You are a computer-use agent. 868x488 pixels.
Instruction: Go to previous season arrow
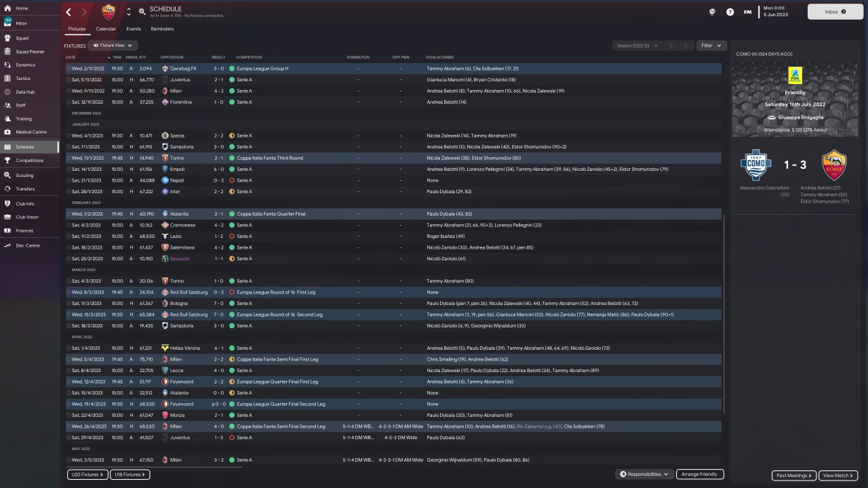click(670, 45)
